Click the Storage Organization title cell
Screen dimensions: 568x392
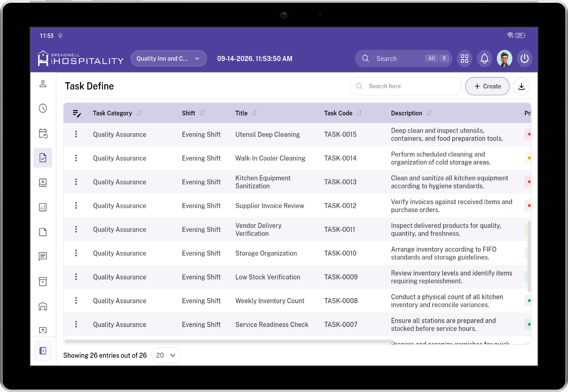click(266, 253)
